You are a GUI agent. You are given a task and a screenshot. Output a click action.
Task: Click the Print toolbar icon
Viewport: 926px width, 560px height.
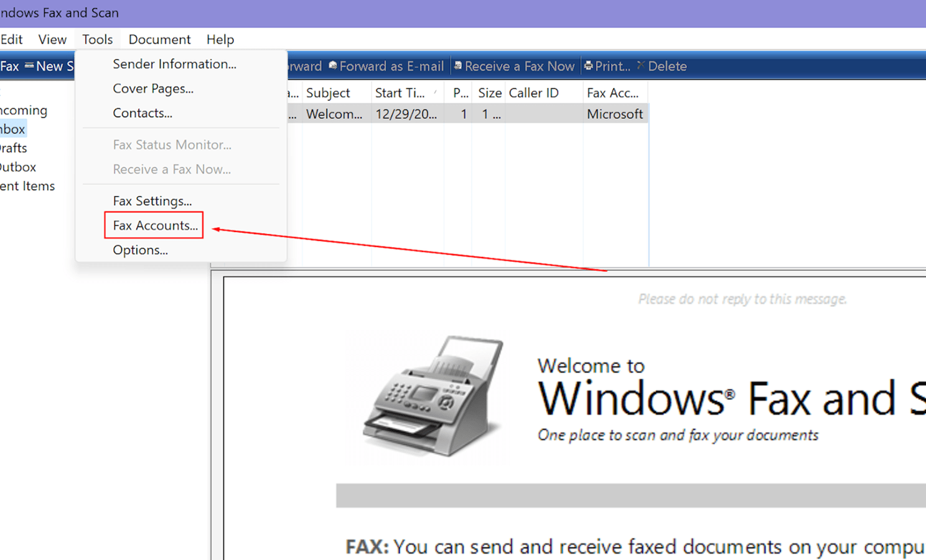coord(589,66)
